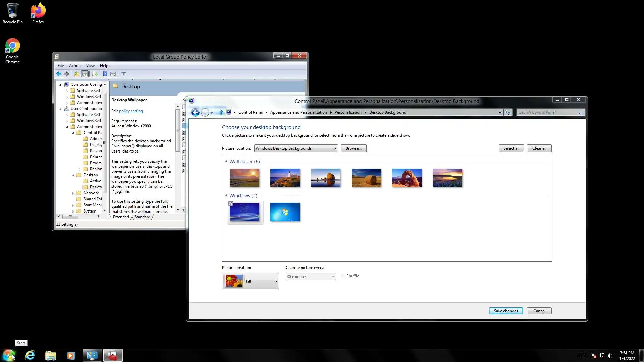
Task: Expand the Network tree folder
Action: [73, 193]
